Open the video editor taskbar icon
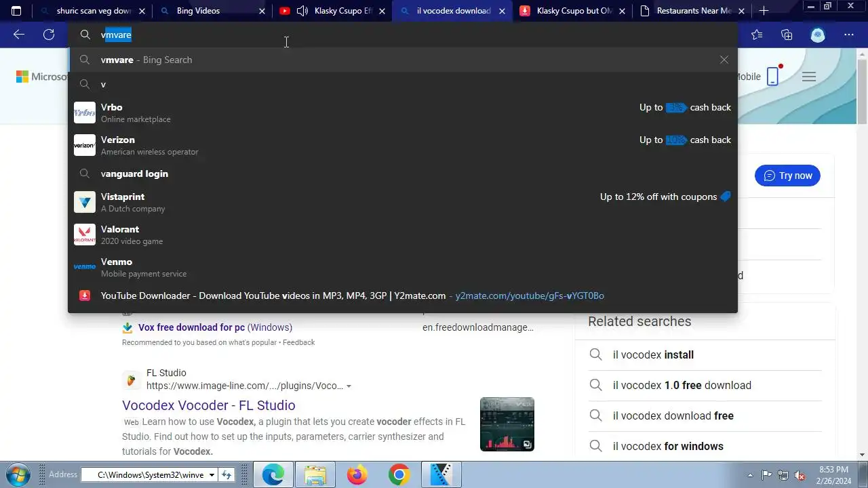Screen dimensions: 868x488 (x=441, y=475)
